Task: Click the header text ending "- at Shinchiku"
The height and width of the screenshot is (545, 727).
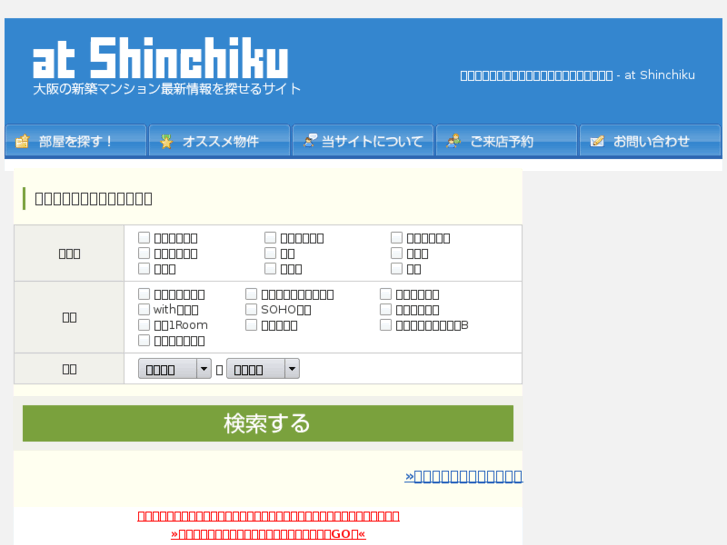Action: coord(577,75)
